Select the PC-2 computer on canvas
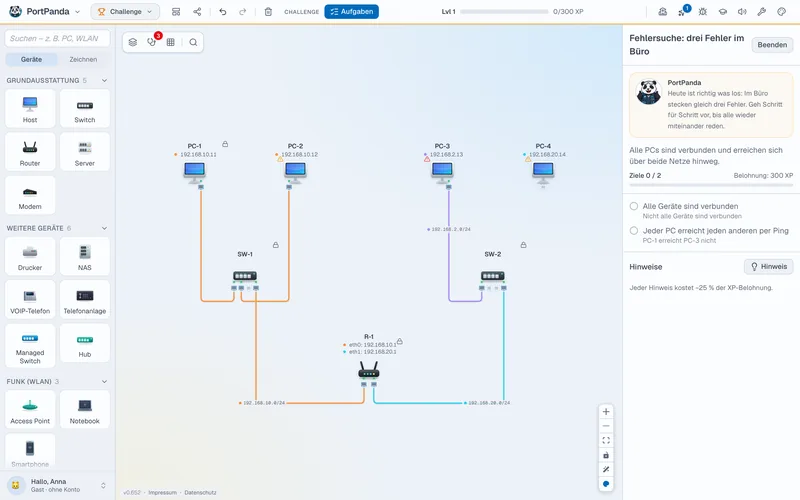The image size is (800, 500). 295,172
